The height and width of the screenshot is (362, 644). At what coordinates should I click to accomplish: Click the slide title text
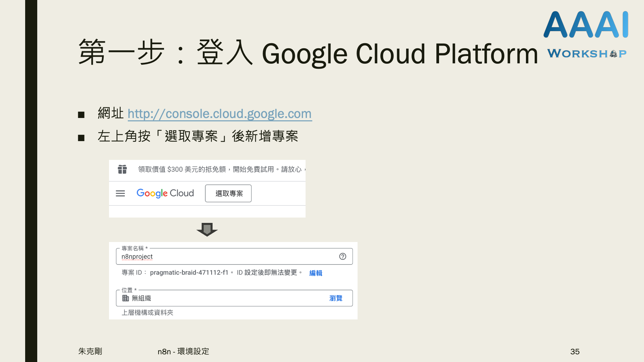(308, 53)
